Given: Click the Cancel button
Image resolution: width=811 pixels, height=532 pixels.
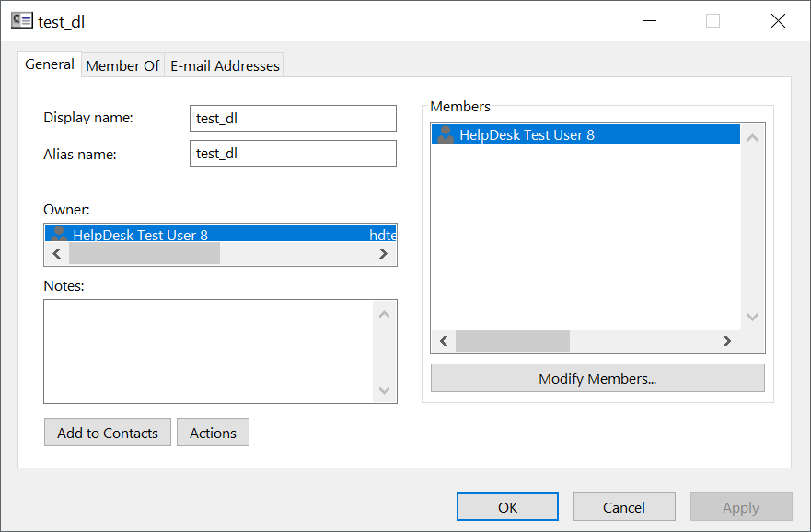Looking at the screenshot, I should (624, 507).
